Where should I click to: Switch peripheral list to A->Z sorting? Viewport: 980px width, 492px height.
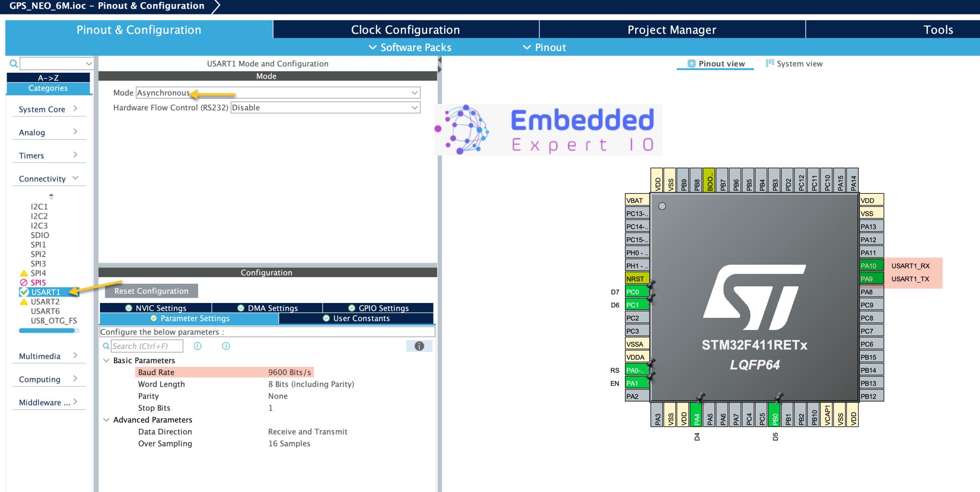[x=48, y=77]
